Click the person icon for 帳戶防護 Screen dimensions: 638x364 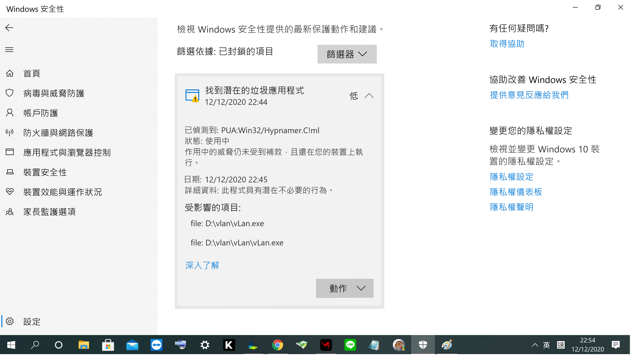pyautogui.click(x=10, y=113)
